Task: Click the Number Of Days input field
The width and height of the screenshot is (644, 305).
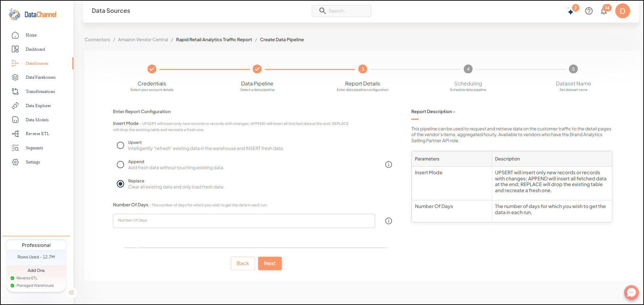Action: [244, 221]
